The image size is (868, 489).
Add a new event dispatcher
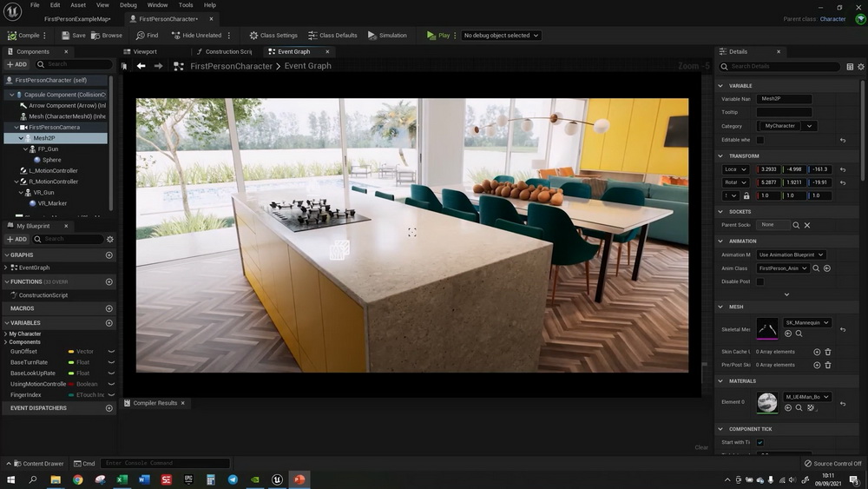pyautogui.click(x=109, y=408)
